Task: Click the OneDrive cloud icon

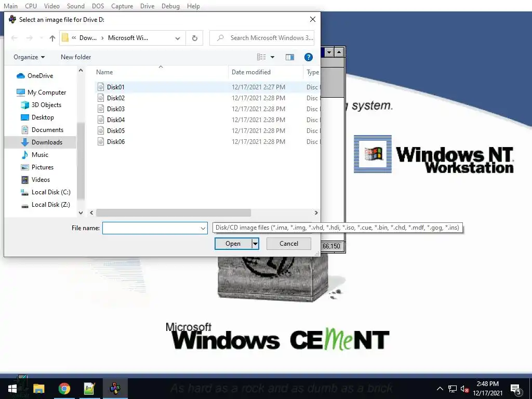Action: pyautogui.click(x=21, y=76)
